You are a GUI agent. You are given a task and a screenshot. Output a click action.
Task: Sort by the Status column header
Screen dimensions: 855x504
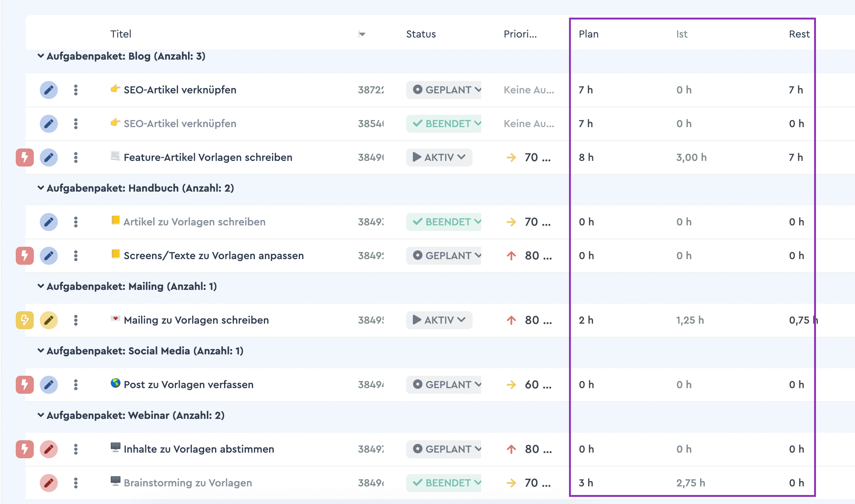tap(421, 34)
